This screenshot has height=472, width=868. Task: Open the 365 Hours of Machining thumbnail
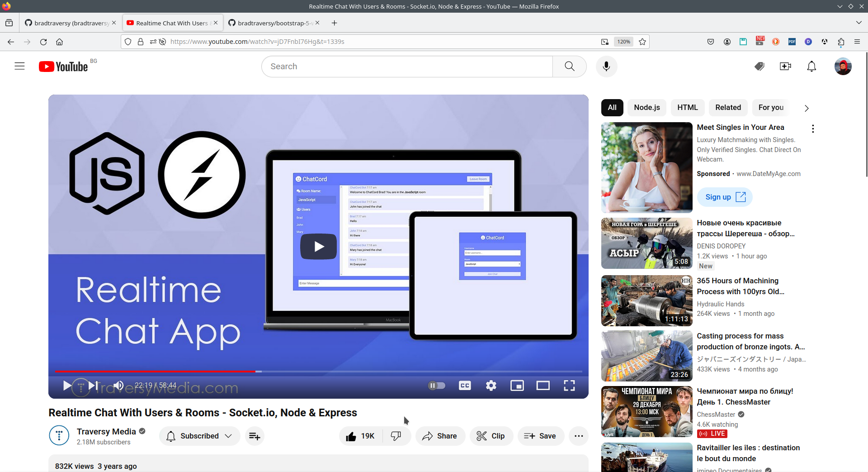(x=647, y=301)
